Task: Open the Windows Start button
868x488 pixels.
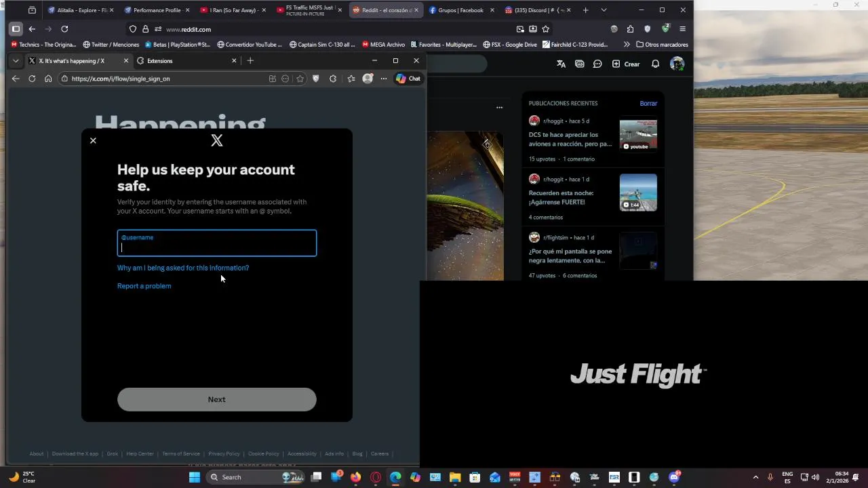Action: pos(195,477)
